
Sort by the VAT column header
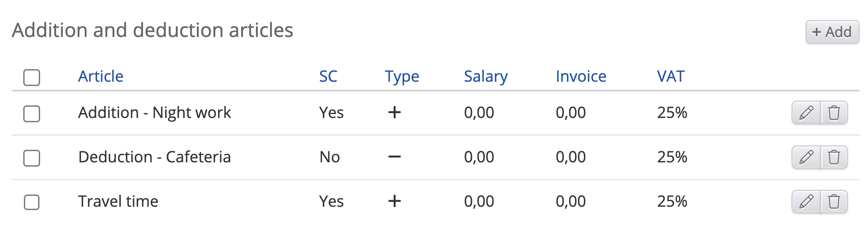[x=671, y=77]
